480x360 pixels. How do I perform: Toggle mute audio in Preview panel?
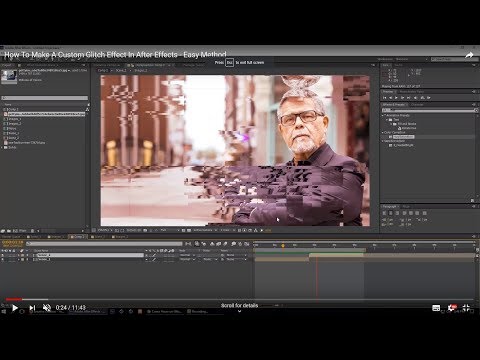[416, 98]
